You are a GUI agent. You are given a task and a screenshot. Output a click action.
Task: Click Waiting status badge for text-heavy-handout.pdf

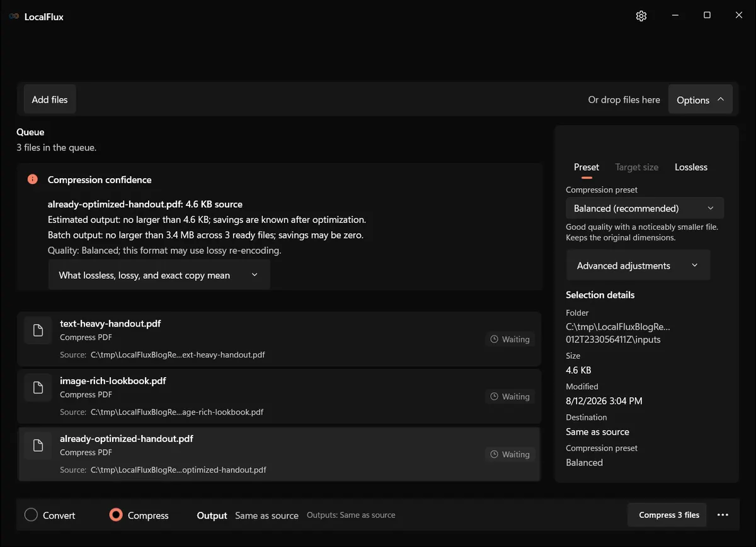(x=510, y=339)
